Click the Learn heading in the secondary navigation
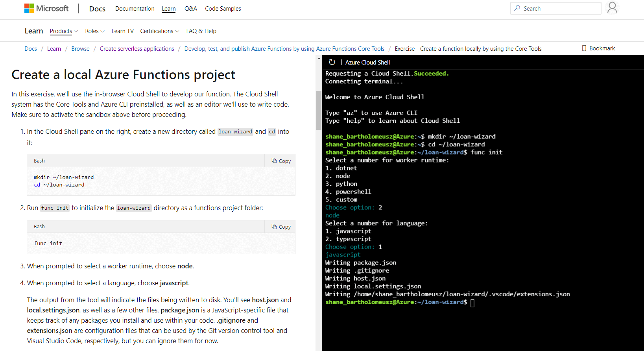The height and width of the screenshot is (351, 644). coord(34,31)
